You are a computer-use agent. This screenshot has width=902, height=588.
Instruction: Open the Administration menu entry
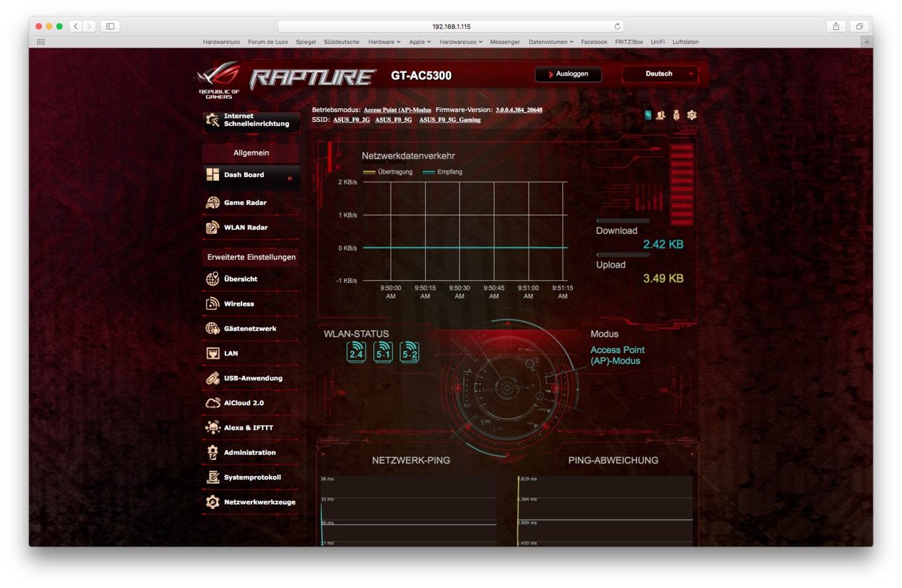251,452
